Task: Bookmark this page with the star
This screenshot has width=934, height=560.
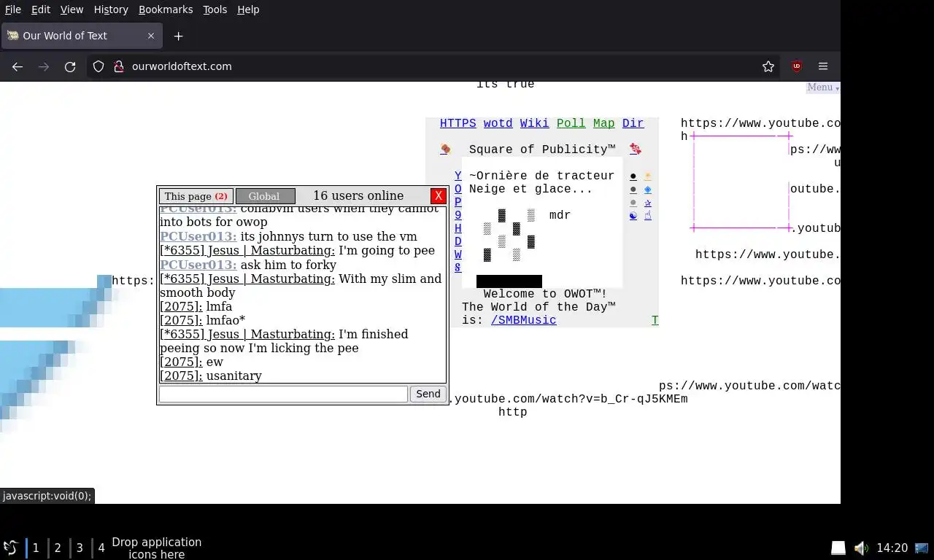Action: (768, 66)
